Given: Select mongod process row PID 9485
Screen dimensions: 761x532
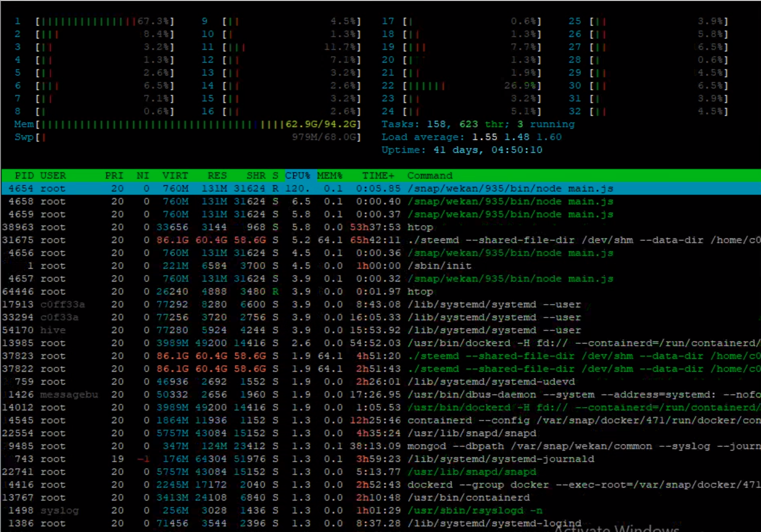Looking at the screenshot, I should [x=381, y=446].
